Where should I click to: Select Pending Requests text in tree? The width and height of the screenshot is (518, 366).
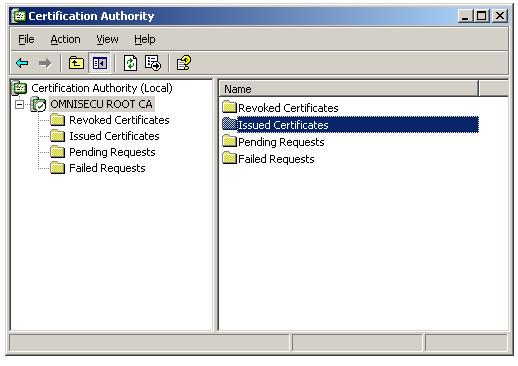[112, 152]
